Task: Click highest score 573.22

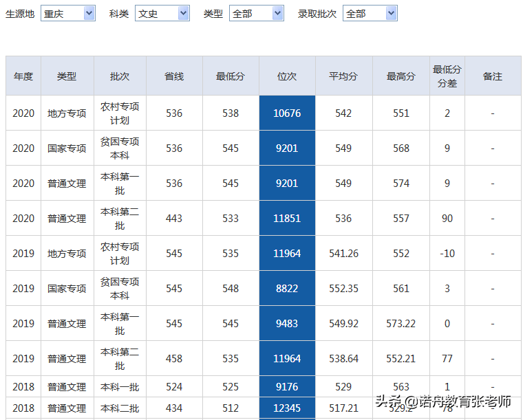Action: 401,323
